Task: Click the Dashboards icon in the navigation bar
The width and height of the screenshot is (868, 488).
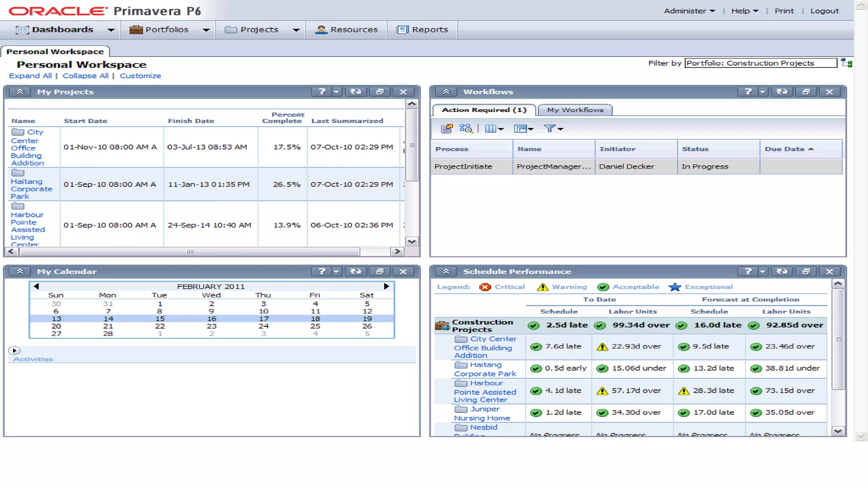Action: [x=22, y=30]
